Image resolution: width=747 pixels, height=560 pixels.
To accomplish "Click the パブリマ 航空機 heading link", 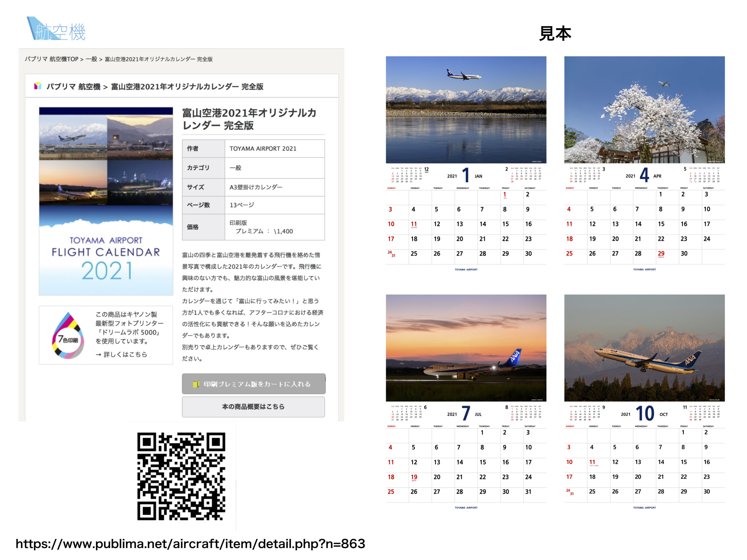I will pyautogui.click(x=74, y=87).
